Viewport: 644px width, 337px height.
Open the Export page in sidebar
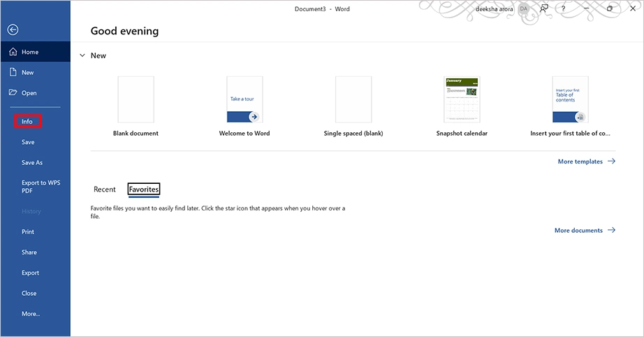[x=31, y=273]
